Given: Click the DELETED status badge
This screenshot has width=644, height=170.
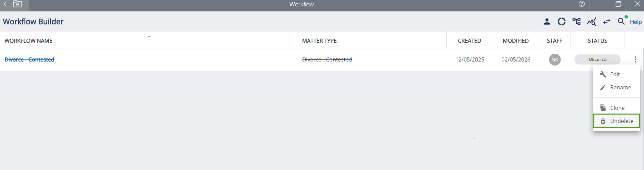Looking at the screenshot, I should coord(597,59).
